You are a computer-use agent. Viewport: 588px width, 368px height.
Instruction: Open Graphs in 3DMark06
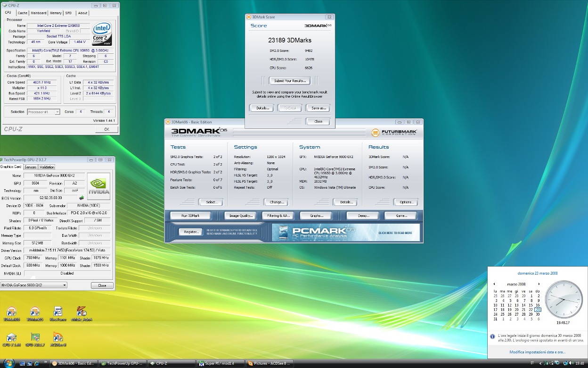coord(317,216)
